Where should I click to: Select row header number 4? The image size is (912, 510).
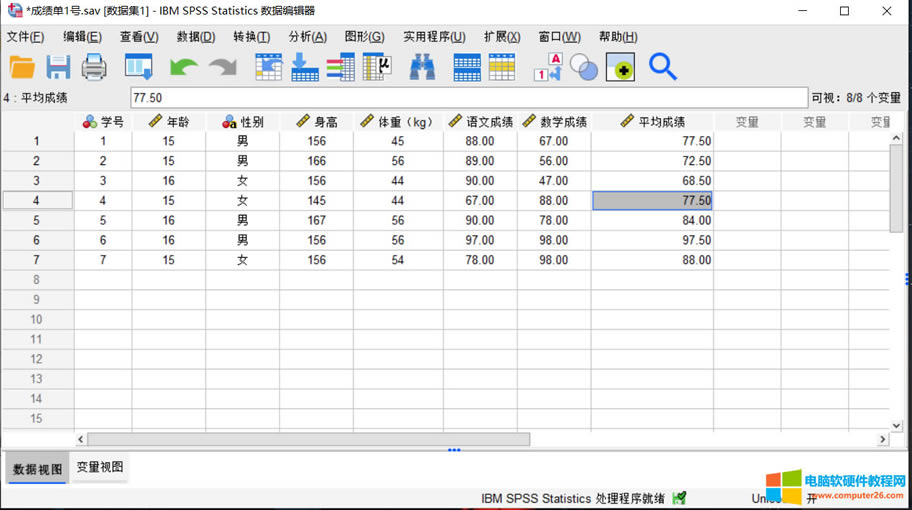37,200
